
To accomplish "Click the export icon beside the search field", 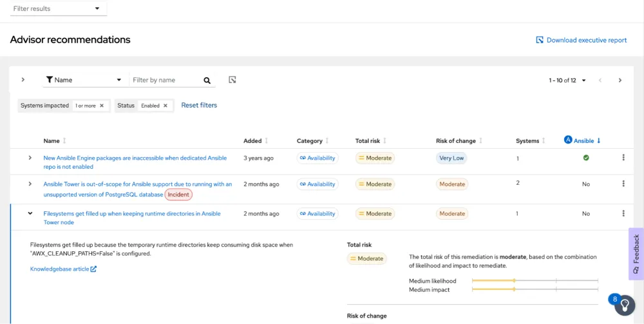I will tap(232, 80).
